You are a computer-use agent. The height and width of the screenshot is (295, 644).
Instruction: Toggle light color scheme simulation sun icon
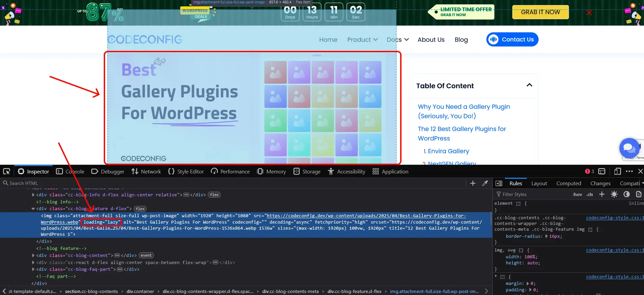614,194
